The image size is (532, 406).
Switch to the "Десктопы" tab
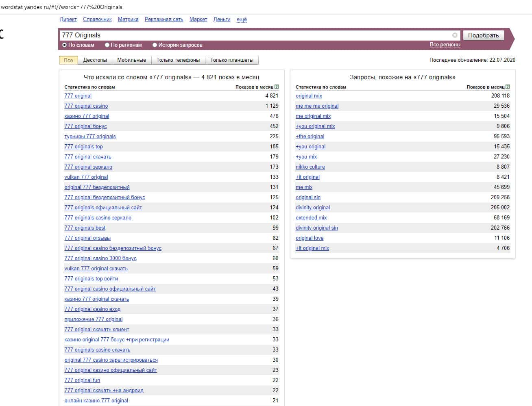click(95, 60)
